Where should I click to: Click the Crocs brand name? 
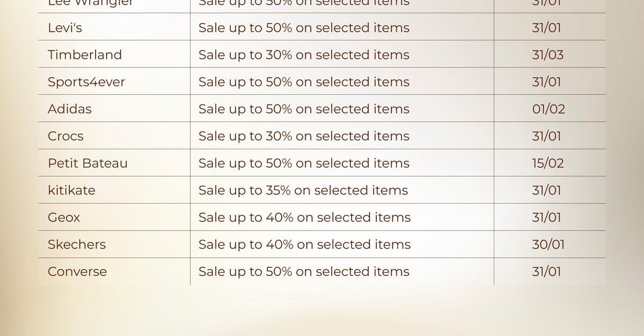click(x=65, y=136)
